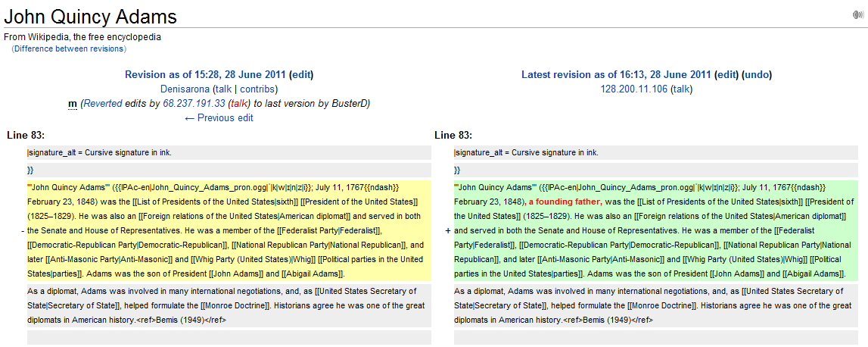This screenshot has height=347, width=868.
Task: Undo the latest revision
Action: coord(757,75)
